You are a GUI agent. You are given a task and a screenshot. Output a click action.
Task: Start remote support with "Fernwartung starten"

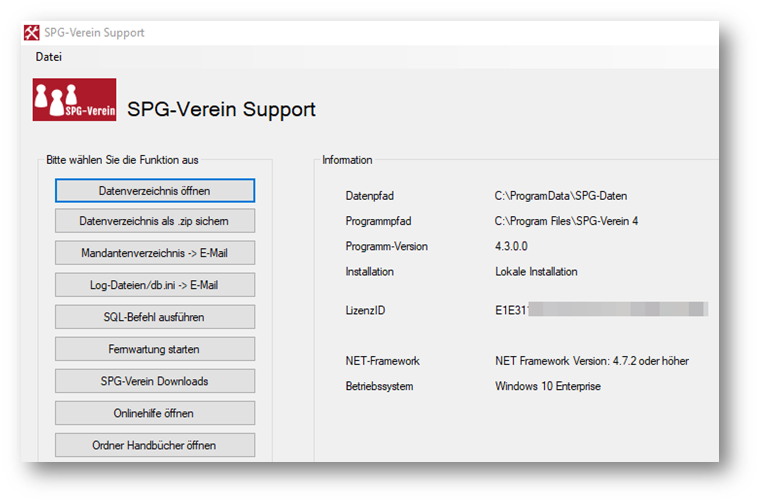pos(155,349)
